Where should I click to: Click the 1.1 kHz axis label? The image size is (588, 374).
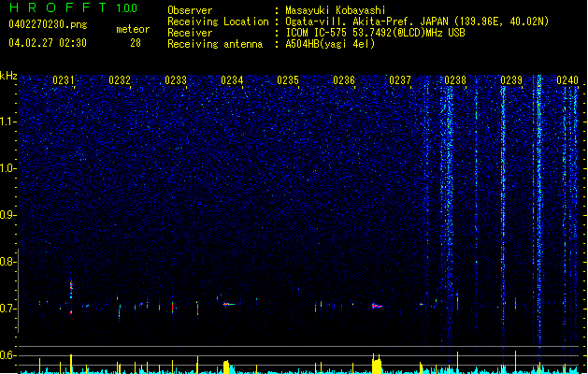coord(7,122)
